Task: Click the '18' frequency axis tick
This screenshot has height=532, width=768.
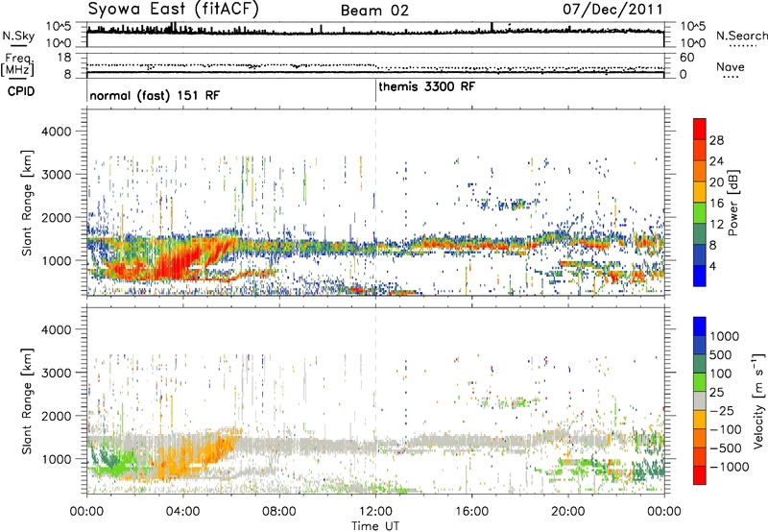Action: [x=64, y=57]
